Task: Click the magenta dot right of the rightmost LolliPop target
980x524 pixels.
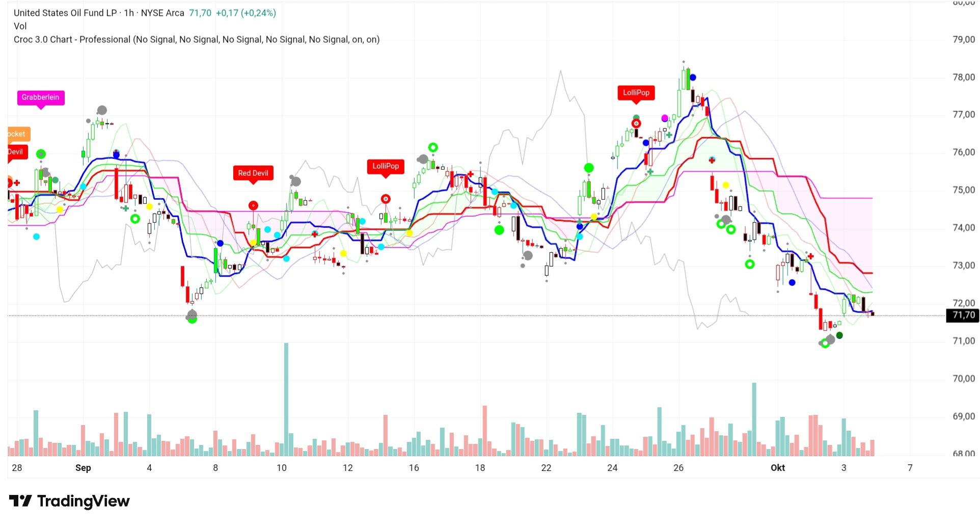Action: (x=665, y=118)
